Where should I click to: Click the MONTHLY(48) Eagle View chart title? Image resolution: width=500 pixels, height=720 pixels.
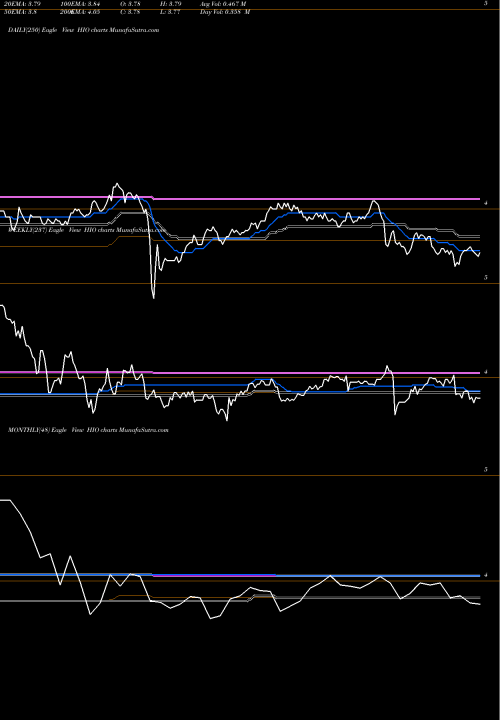coord(88,430)
